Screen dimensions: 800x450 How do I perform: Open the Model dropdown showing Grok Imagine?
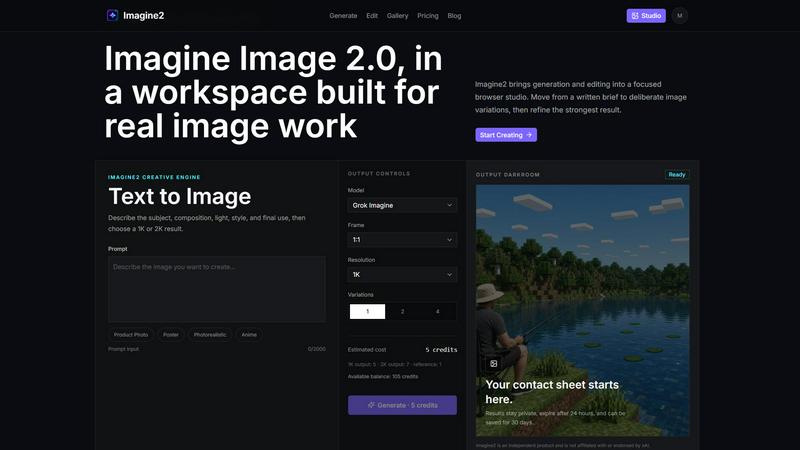pos(402,205)
